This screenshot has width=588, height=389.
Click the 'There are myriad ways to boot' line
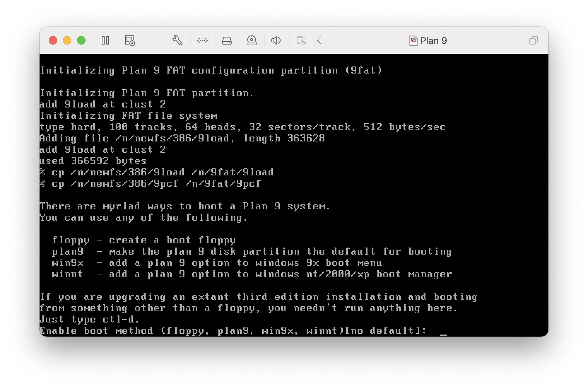pos(185,206)
